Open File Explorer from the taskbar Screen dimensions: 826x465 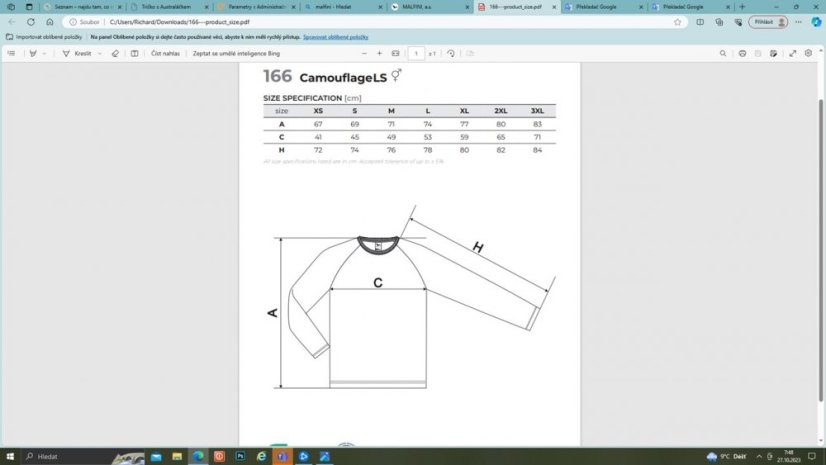pyautogui.click(x=177, y=456)
